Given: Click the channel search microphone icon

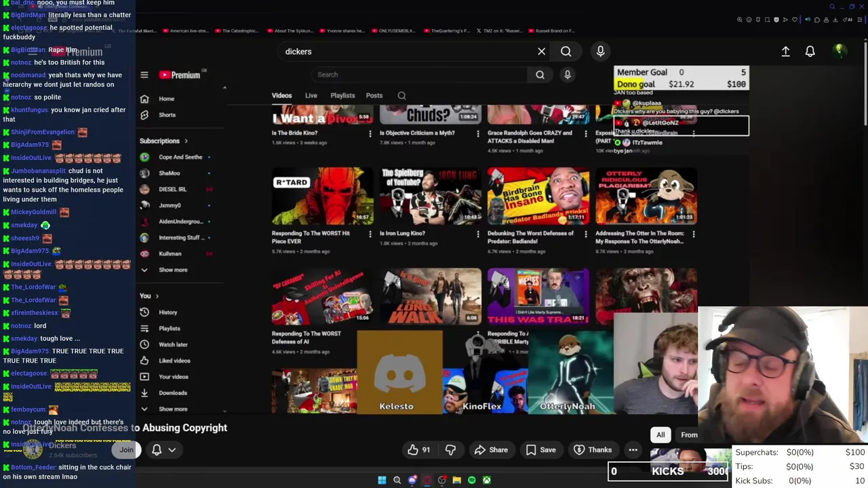Looking at the screenshot, I should 568,75.
